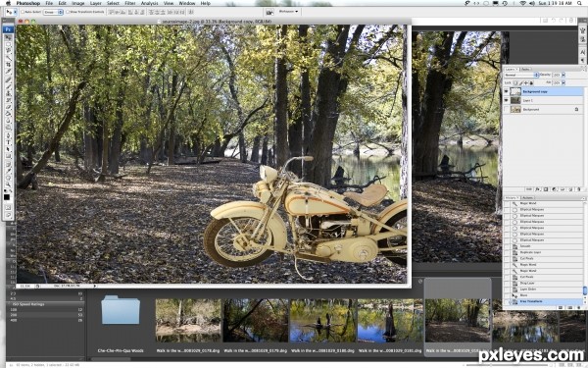Hide the Background copy layer
Screen dimensions: 588x368
[506, 91]
